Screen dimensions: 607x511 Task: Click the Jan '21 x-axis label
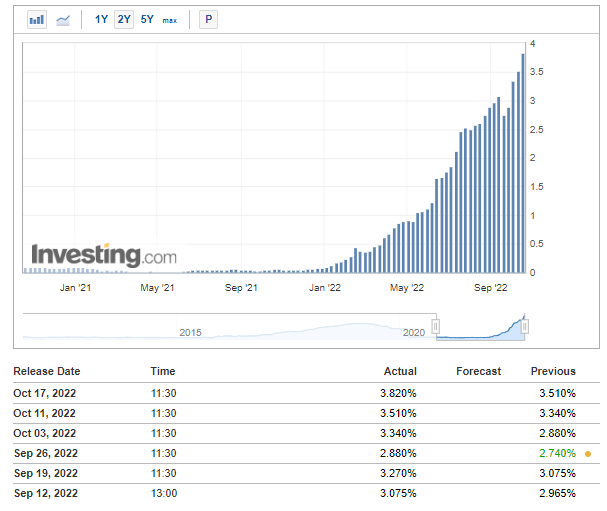click(x=75, y=288)
